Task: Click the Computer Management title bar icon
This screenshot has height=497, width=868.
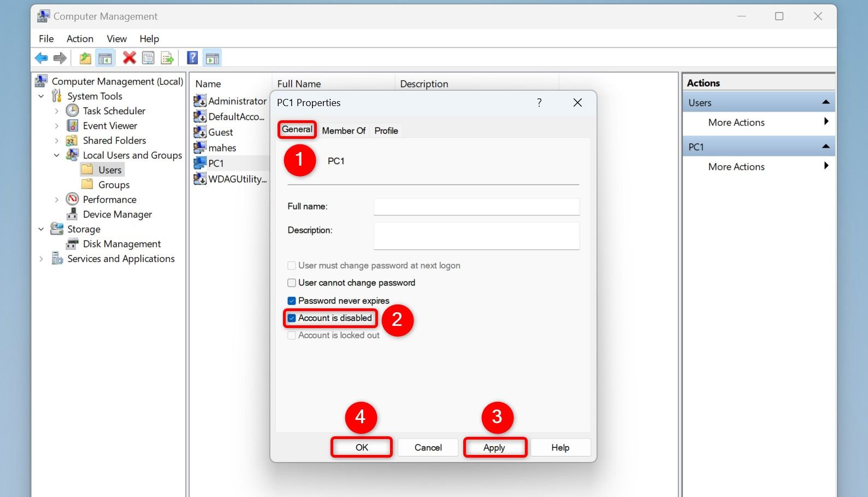Action: 43,16
